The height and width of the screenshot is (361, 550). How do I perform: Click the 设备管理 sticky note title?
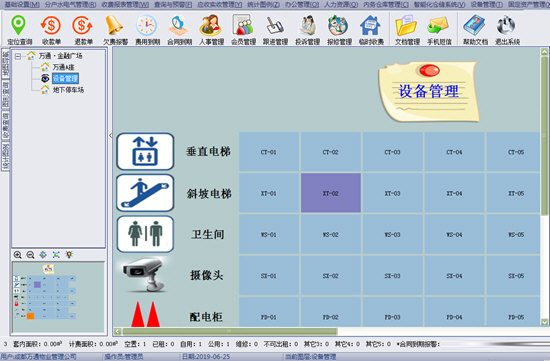pos(429,91)
